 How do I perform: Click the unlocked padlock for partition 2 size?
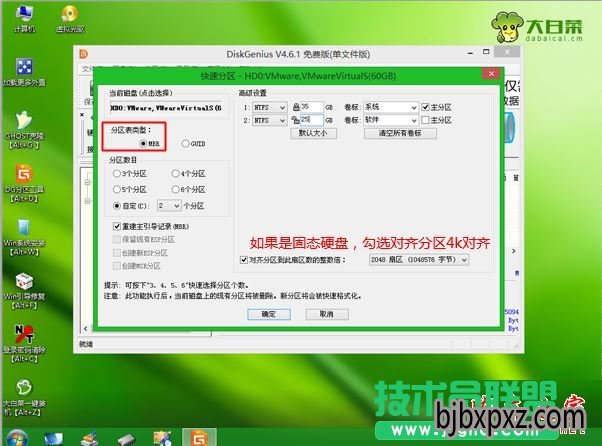(x=295, y=120)
